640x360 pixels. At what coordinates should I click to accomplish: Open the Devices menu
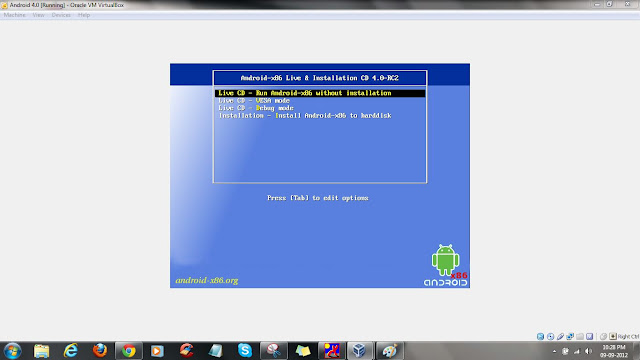(x=61, y=15)
